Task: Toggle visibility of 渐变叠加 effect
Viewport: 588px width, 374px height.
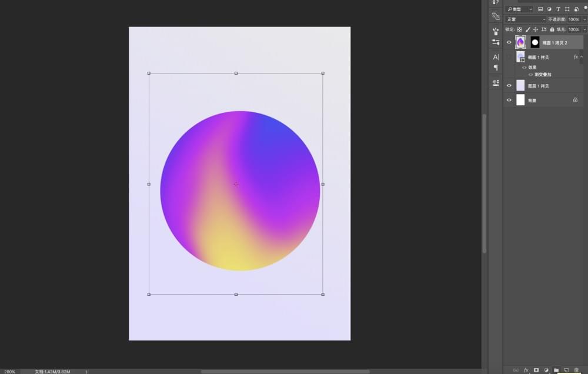Action: pyautogui.click(x=530, y=75)
